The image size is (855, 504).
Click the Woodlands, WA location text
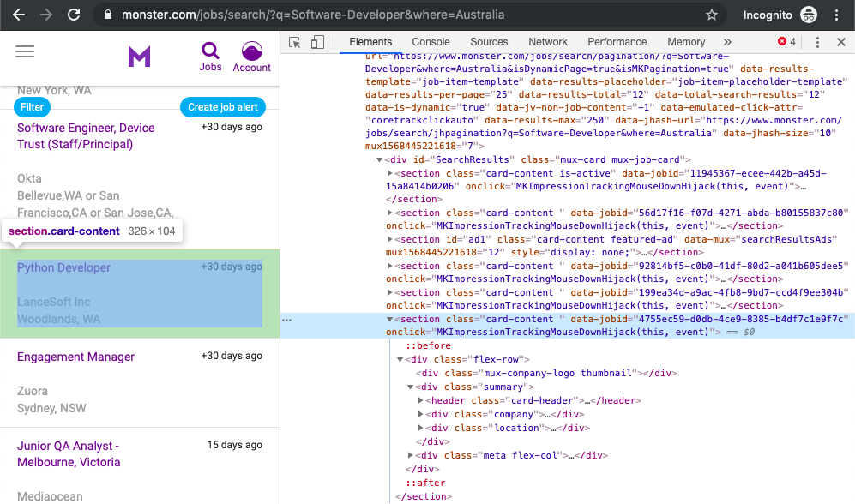tap(58, 319)
